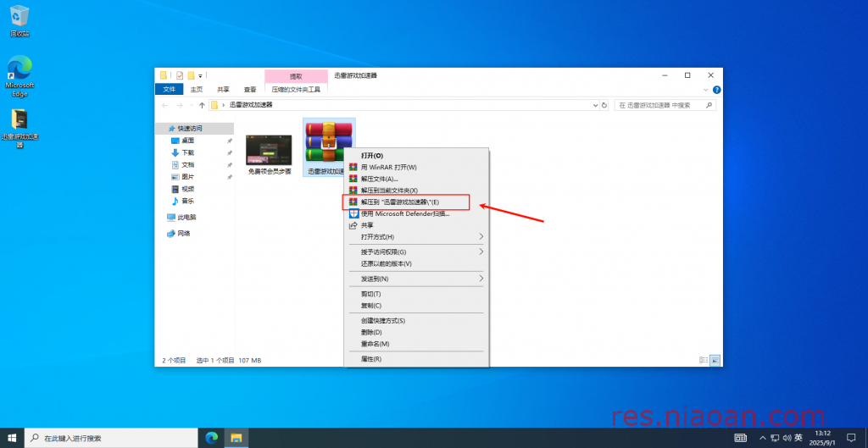This screenshot has width=868, height=448.
Task: Select the 迅雷游戏加速器 desktop folder icon
Action: [x=20, y=129]
